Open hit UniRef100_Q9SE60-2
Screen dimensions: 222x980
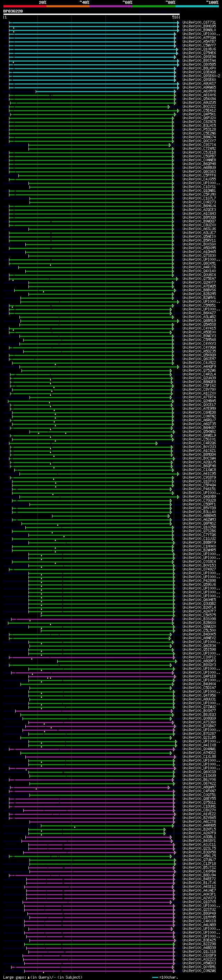click(x=201, y=76)
